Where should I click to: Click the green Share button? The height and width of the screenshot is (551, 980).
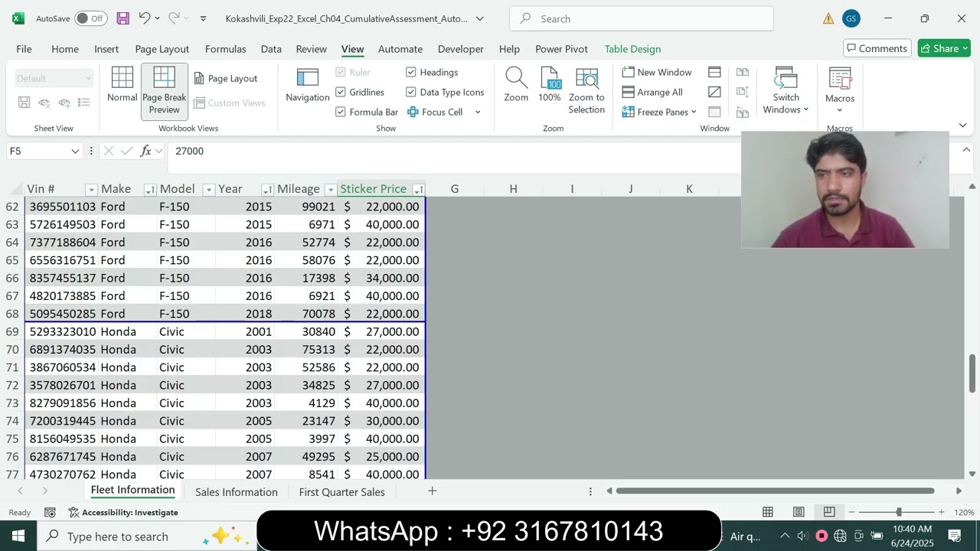coord(944,48)
